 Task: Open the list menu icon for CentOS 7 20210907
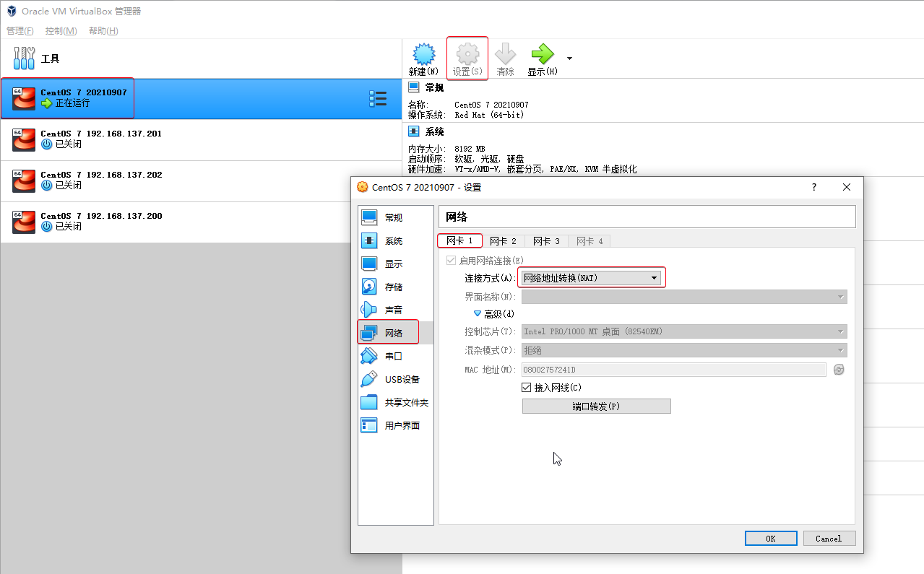coord(378,99)
